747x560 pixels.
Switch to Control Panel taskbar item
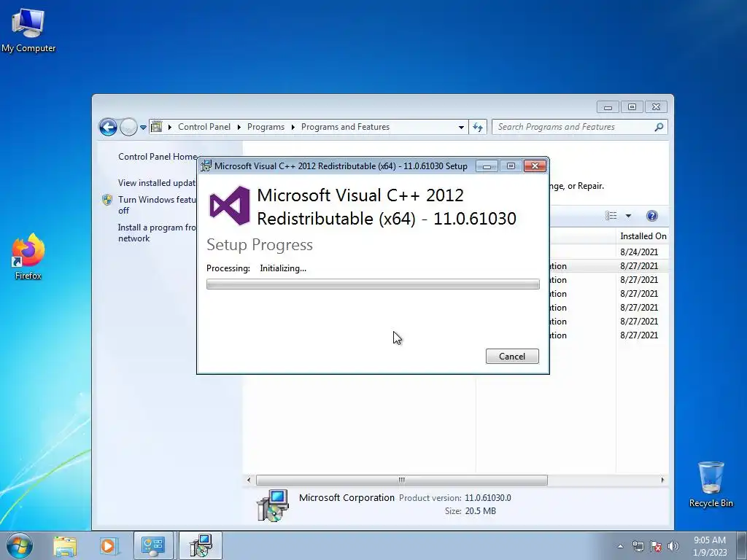pyautogui.click(x=152, y=545)
